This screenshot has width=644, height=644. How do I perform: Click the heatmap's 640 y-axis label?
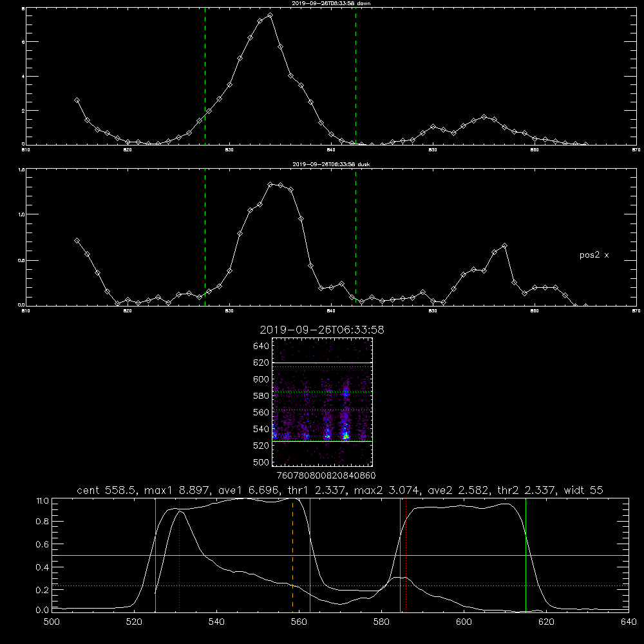point(261,346)
